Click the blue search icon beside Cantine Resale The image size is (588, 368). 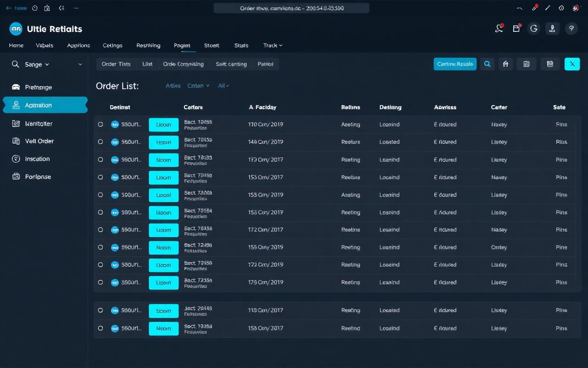coord(487,64)
